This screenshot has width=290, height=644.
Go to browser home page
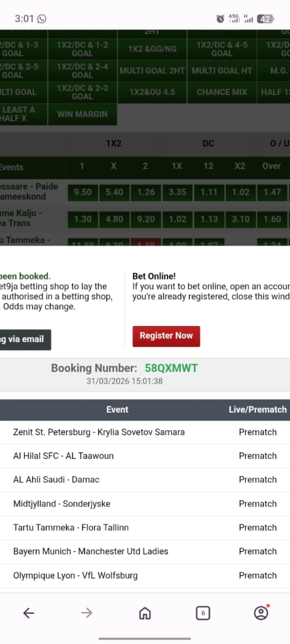(x=145, y=613)
